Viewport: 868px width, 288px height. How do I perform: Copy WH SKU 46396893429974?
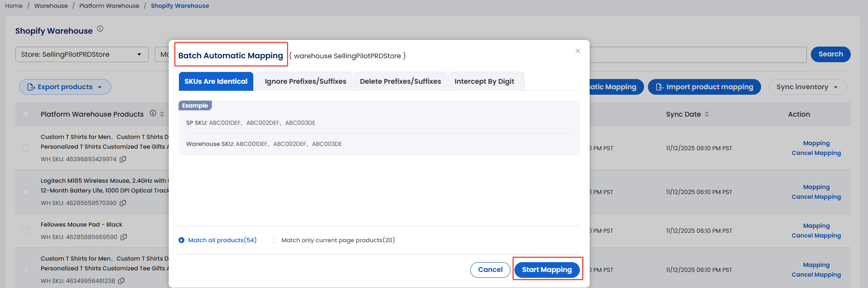point(123,159)
